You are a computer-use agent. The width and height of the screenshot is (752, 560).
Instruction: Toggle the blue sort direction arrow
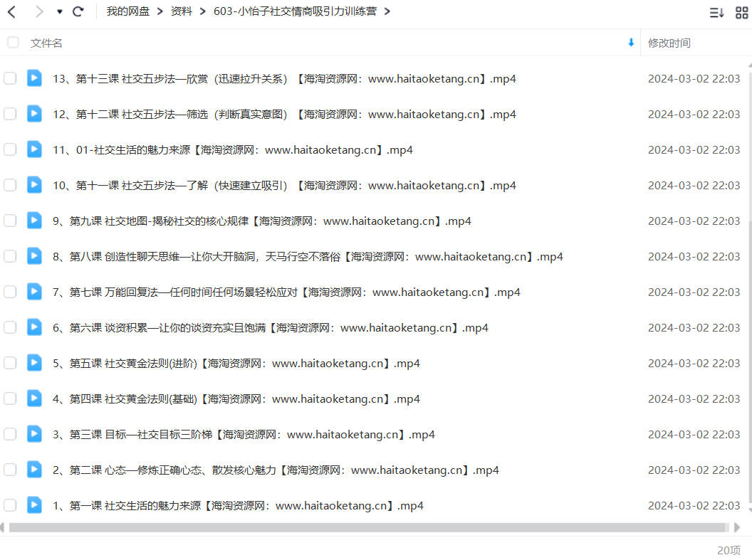pos(631,43)
